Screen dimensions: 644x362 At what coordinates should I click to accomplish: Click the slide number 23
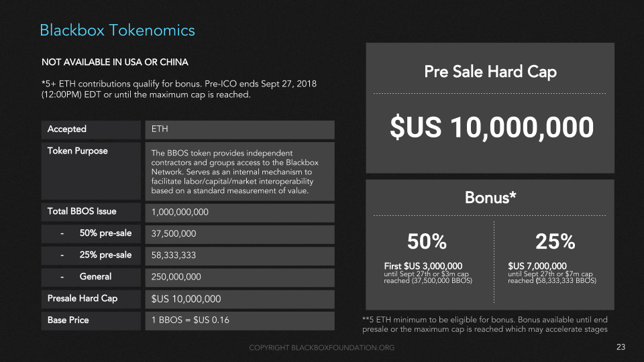[621, 347]
